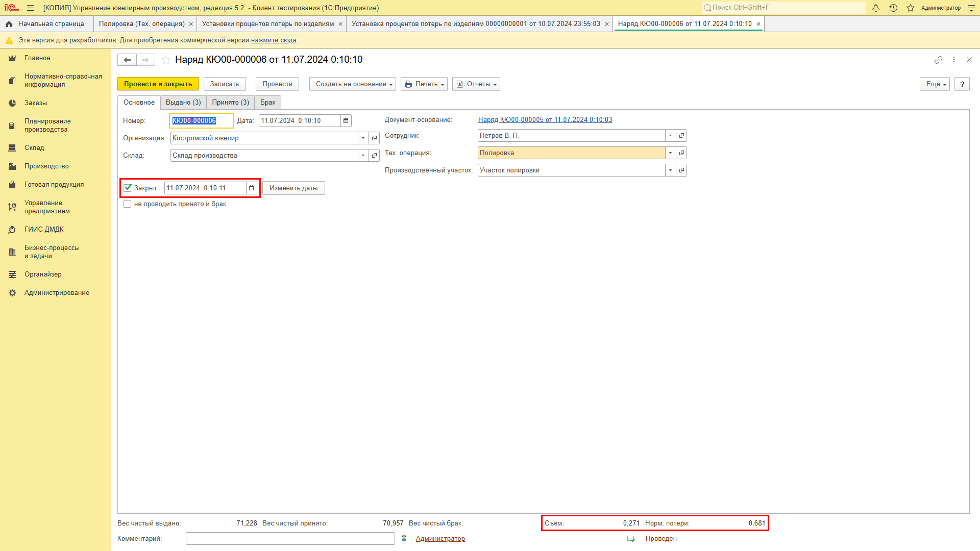Click the Номер field КЮ00-000006

tap(201, 121)
